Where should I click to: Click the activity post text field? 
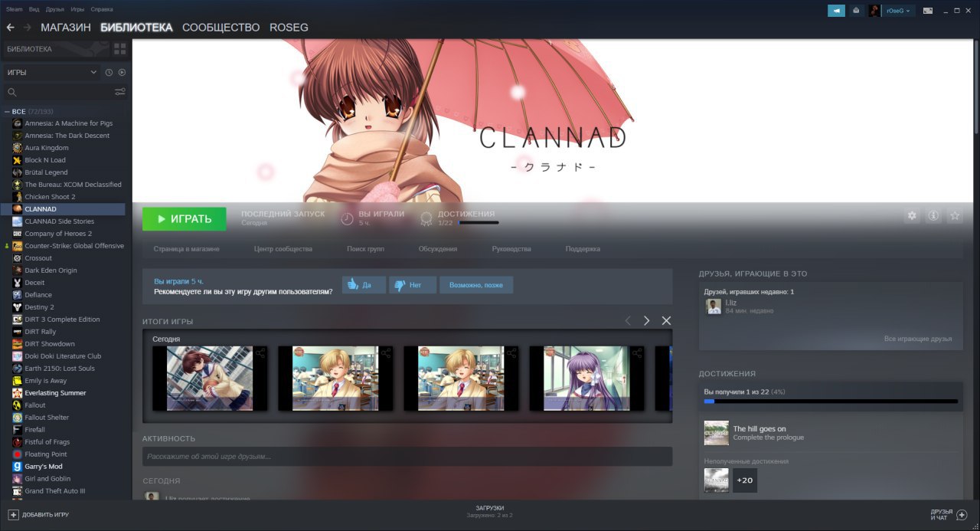pyautogui.click(x=407, y=457)
